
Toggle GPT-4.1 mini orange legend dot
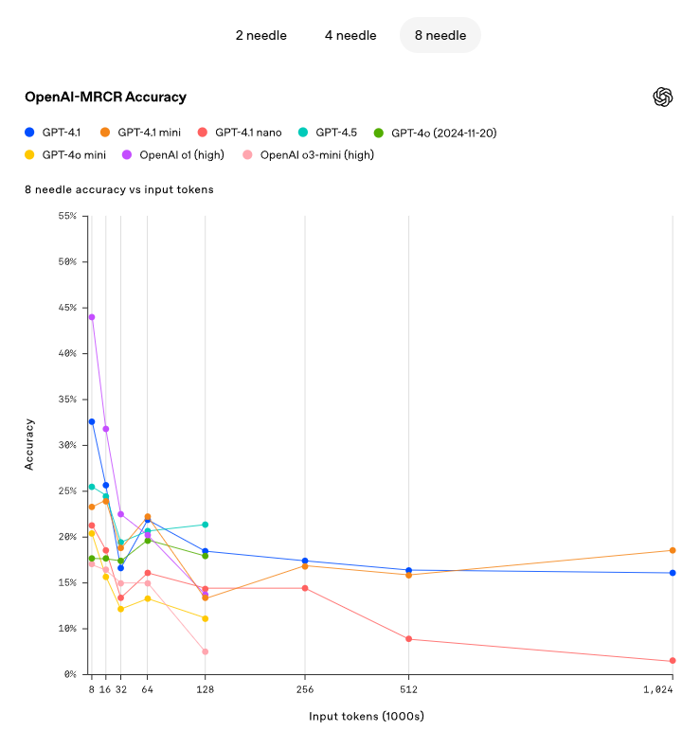(x=105, y=133)
